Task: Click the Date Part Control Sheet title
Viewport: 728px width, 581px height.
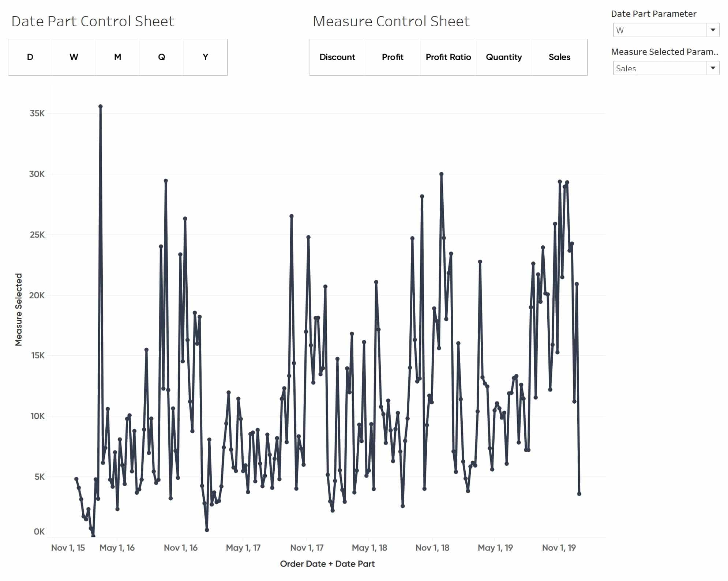Action: click(x=93, y=21)
